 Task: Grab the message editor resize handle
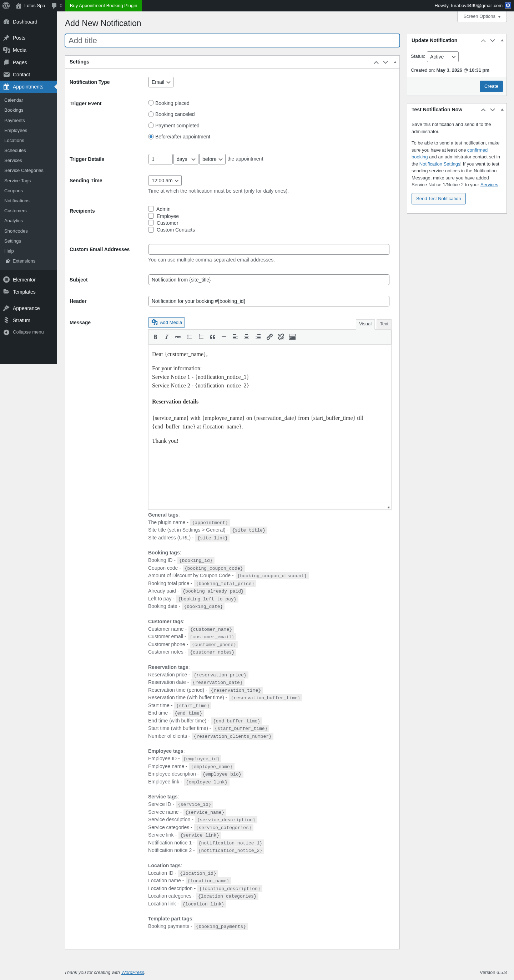[x=388, y=507]
